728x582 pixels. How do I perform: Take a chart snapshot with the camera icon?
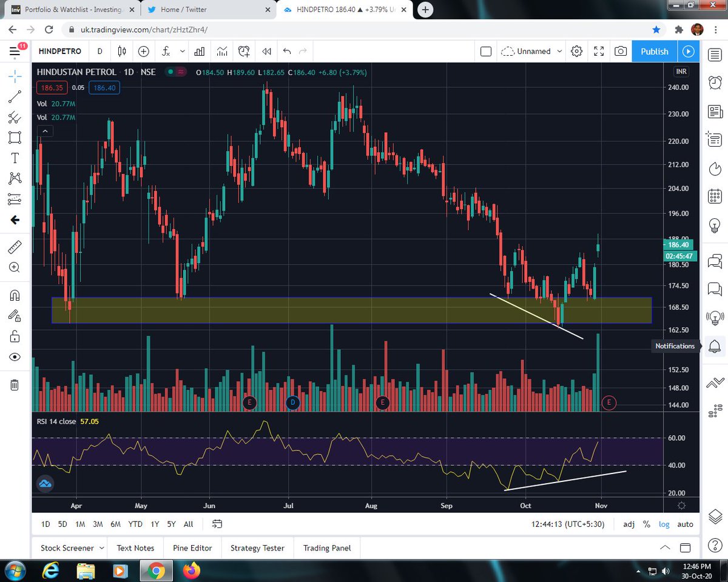click(x=621, y=52)
